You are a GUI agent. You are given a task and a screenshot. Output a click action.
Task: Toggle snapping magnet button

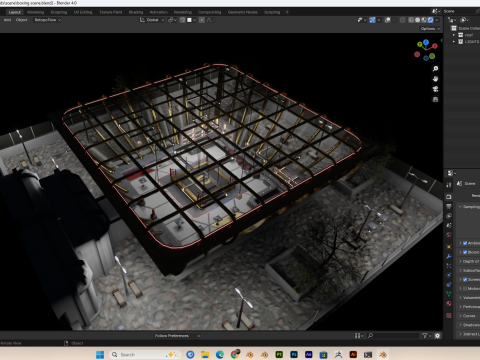click(x=182, y=20)
